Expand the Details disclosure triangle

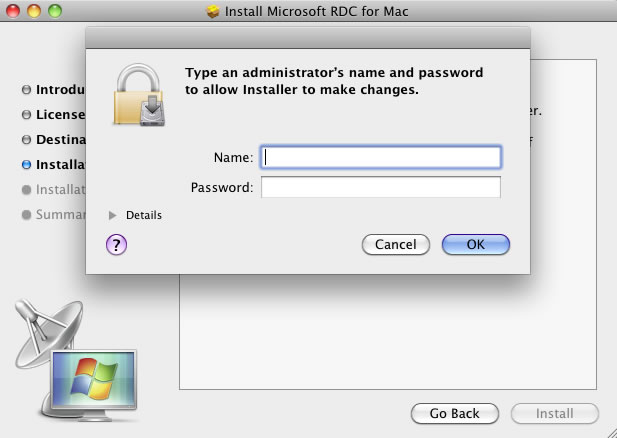(x=113, y=215)
